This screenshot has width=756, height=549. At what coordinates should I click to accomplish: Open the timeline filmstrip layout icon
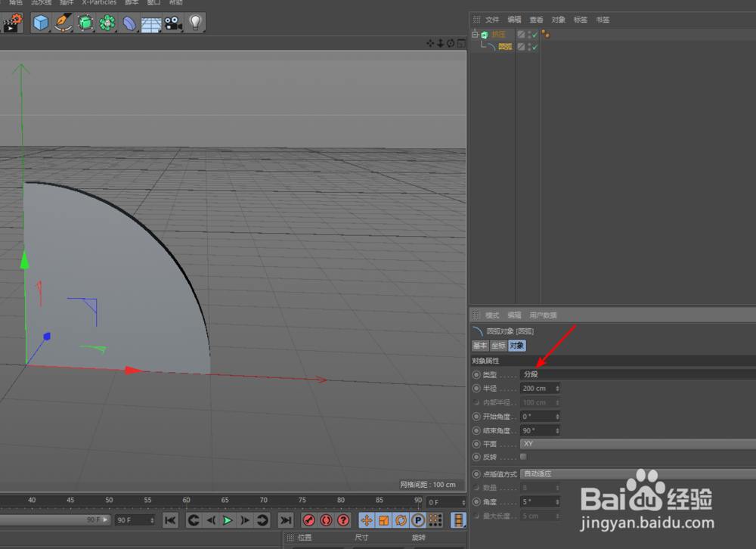[x=458, y=520]
